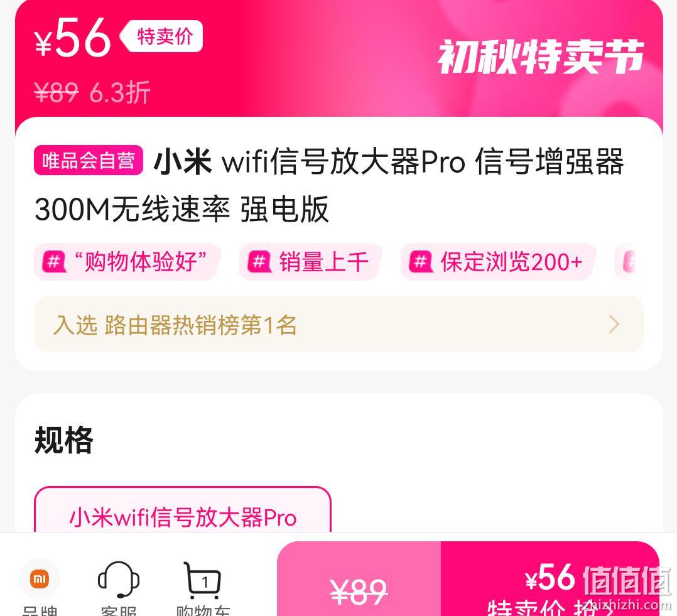
Task: Tap the hash icon before 保定浏览200+
Action: [x=421, y=262]
